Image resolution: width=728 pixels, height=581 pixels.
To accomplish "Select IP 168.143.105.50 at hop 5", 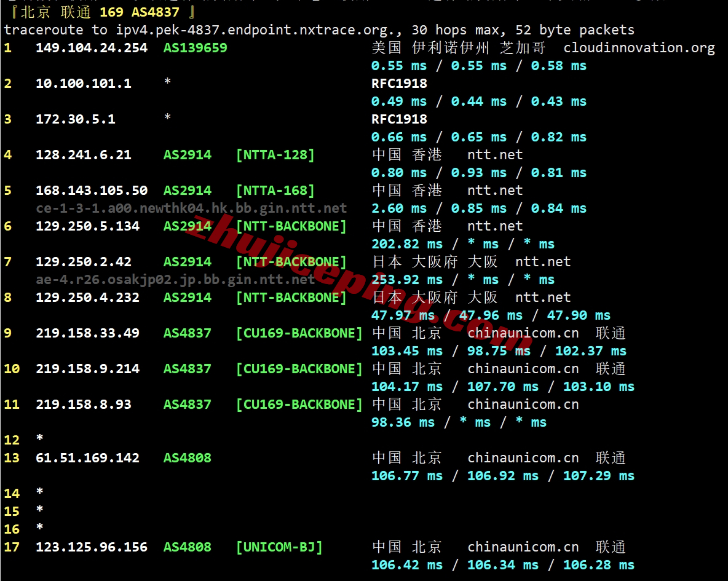I will [x=92, y=191].
